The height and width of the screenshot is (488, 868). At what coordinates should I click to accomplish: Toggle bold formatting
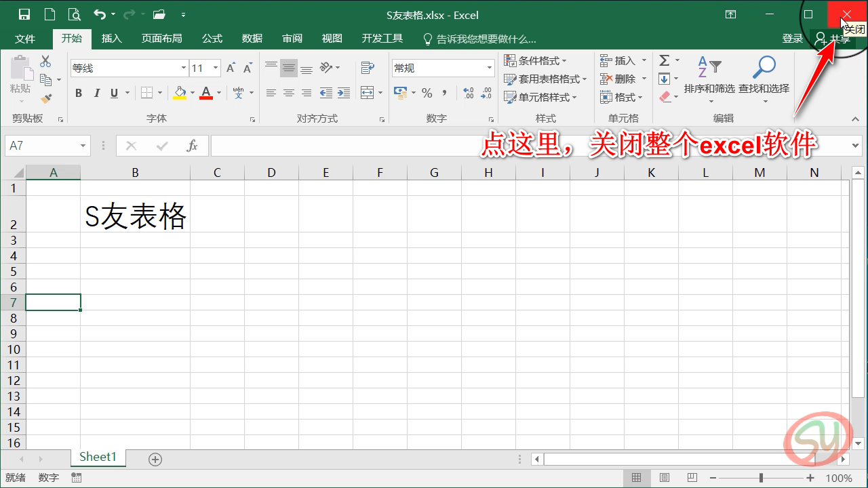point(79,93)
